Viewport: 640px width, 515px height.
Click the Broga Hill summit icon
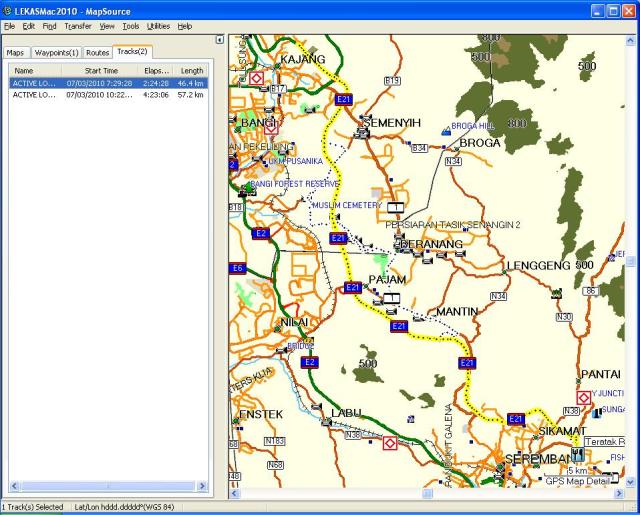[446, 131]
